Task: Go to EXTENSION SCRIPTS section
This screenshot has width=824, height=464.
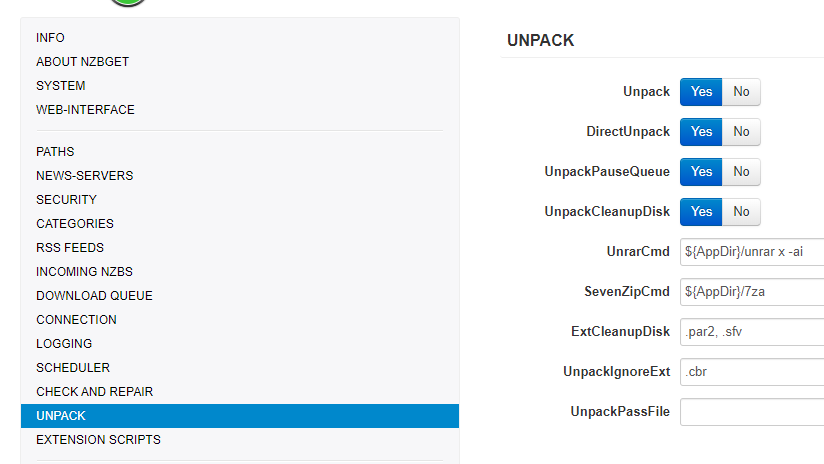Action: click(98, 440)
